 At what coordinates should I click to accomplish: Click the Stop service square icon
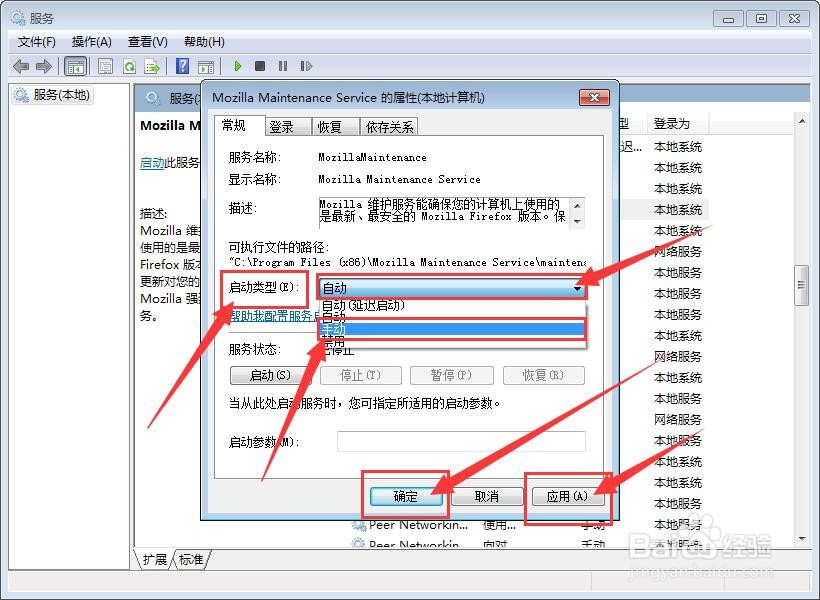tap(260, 66)
